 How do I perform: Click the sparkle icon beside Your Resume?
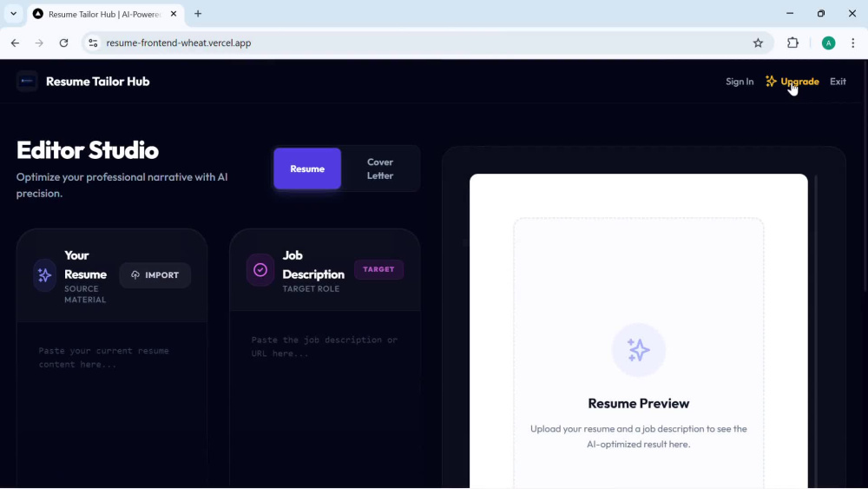(45, 274)
